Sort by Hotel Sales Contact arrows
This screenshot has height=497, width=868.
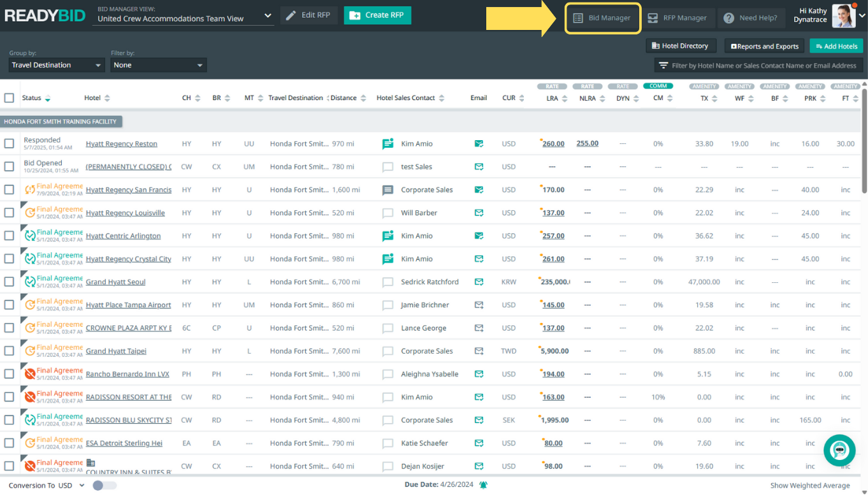point(442,98)
